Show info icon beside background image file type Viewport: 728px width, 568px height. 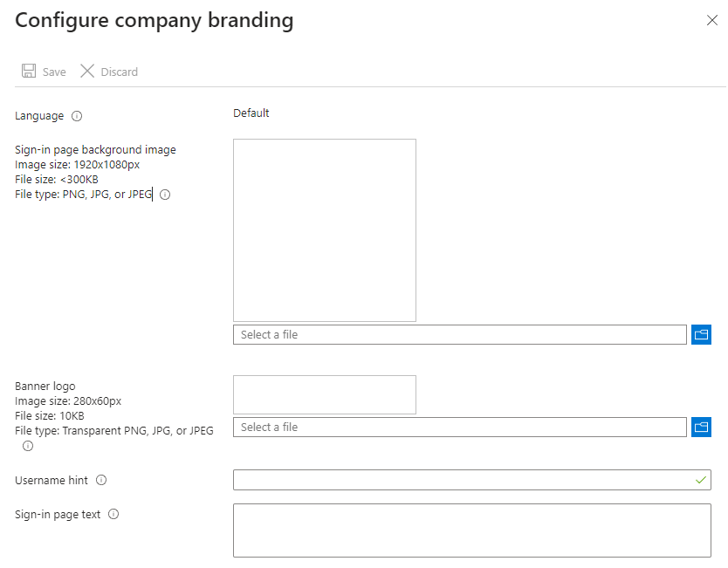pos(165,195)
